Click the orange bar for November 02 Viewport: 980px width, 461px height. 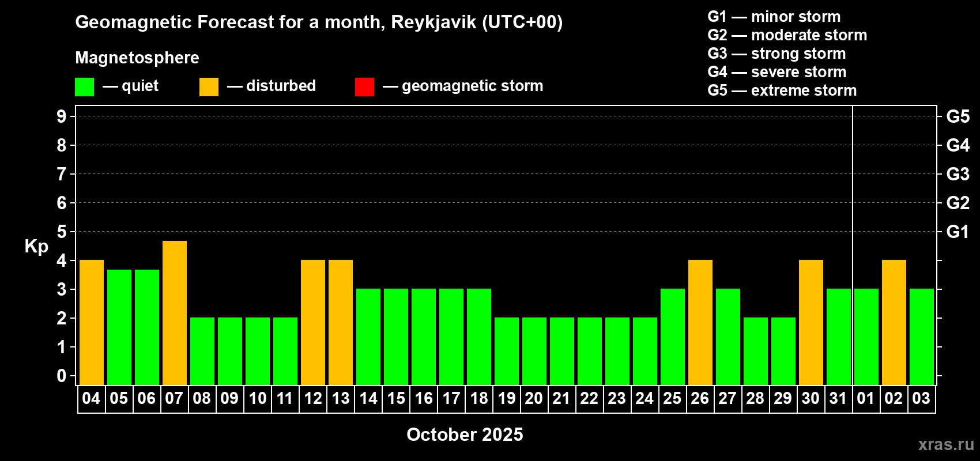coord(894,323)
